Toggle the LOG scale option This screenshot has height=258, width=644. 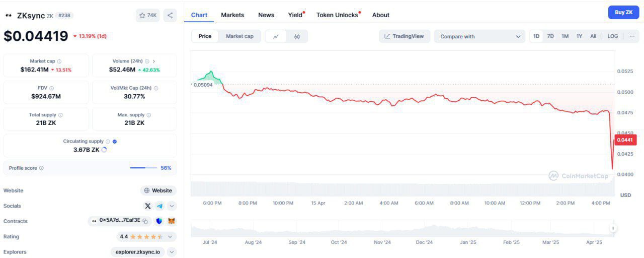[612, 36]
